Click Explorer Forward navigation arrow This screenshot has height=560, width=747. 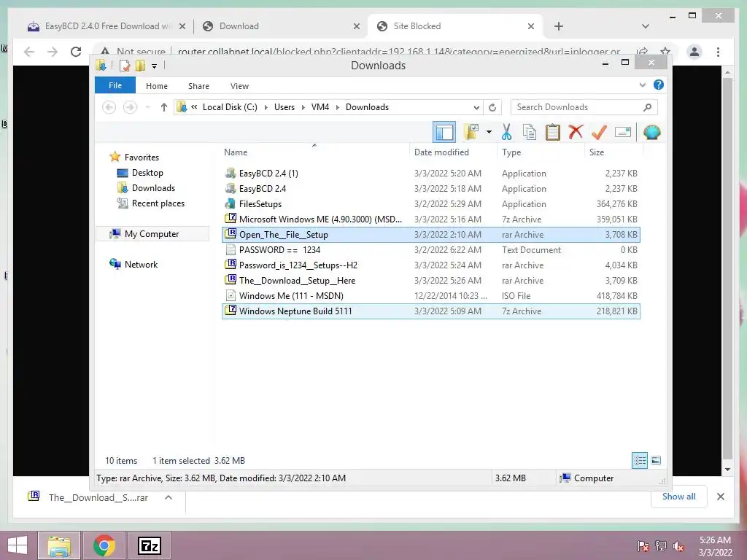[130, 107]
